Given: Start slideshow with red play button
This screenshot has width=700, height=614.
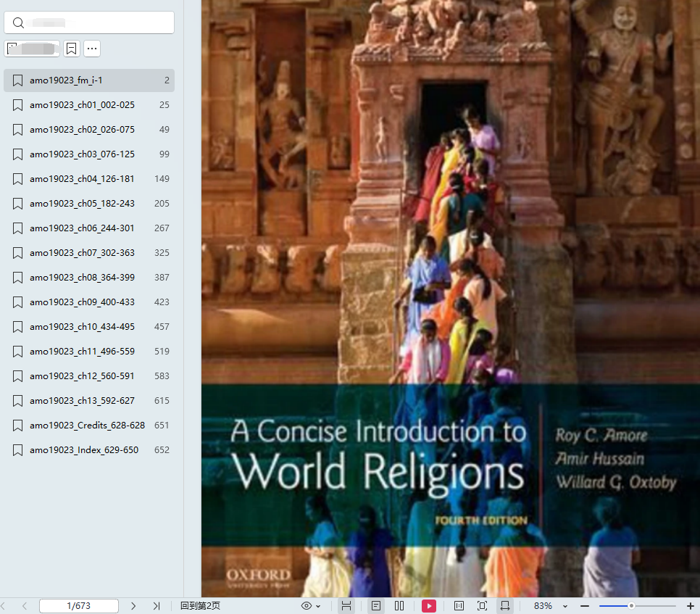Looking at the screenshot, I should click(428, 606).
